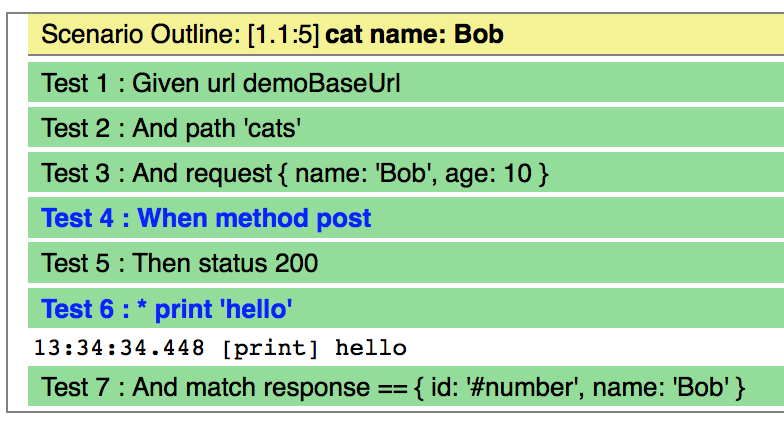
Task: Select the 'Test 1 : Given url demoBaseUrl' row
Action: (406, 82)
